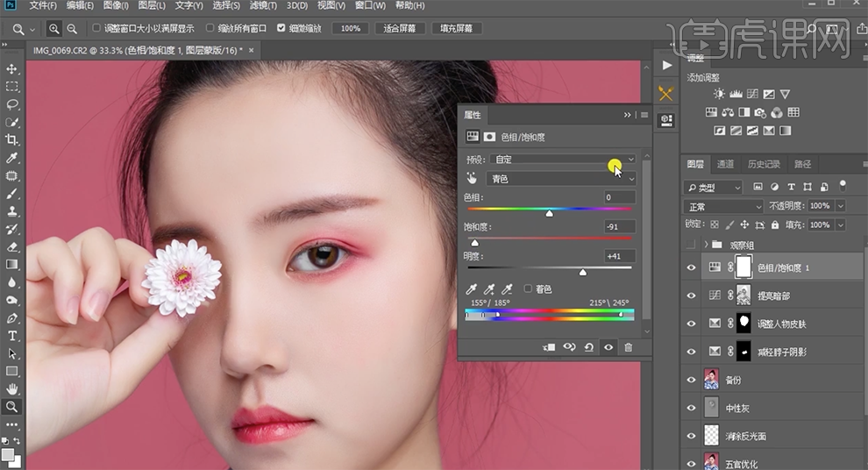Open the blend mode 正常 dropdown

(x=723, y=206)
